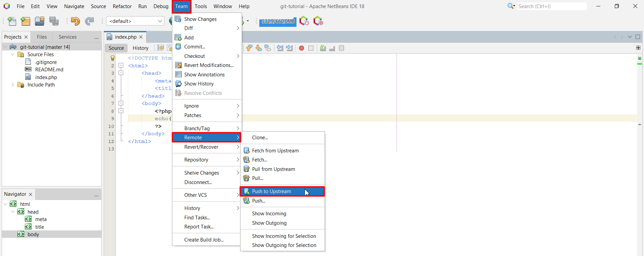The image size is (644, 256).
Task: Click the red Start Macro Recording icon
Action: click(302, 48)
